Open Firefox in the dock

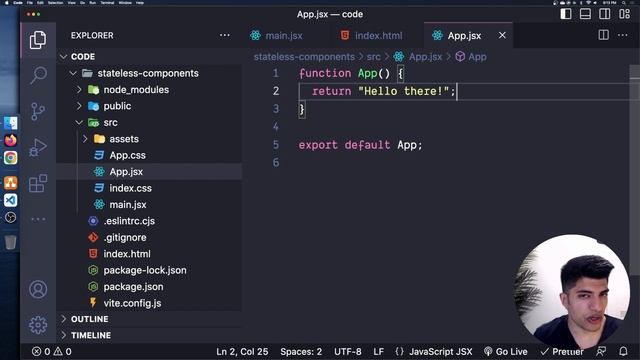[x=11, y=140]
